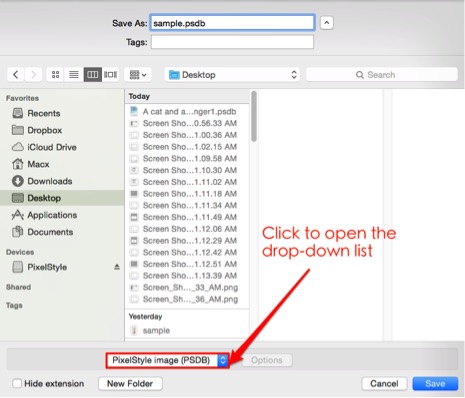Open iCloud Drive in the sidebar
Screen dimensions: 465x398
pyautogui.click(x=62, y=147)
